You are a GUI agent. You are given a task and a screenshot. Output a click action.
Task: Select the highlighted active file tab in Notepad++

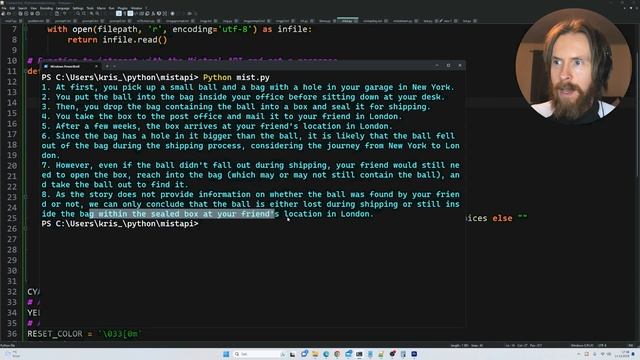pyautogui.click(x=348, y=20)
